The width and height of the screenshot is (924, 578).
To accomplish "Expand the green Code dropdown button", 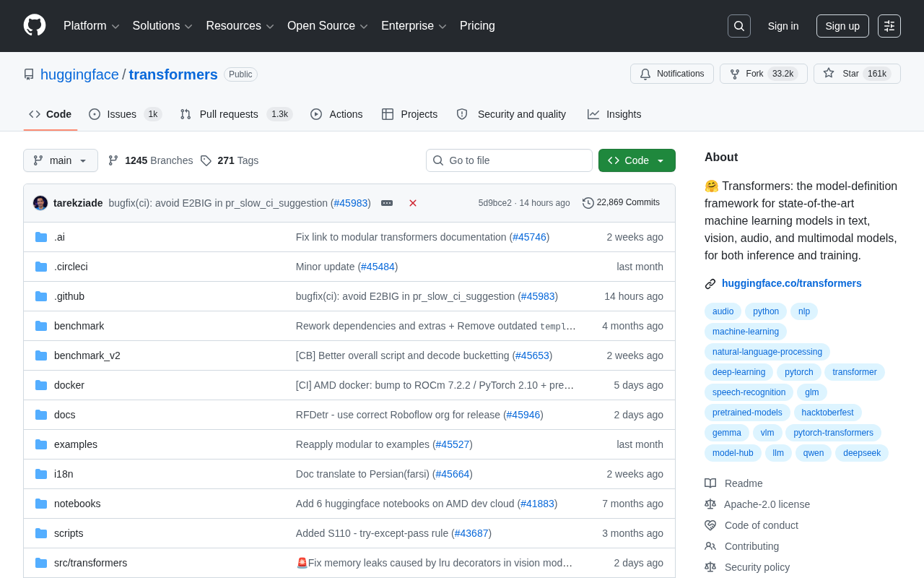I will pos(637,160).
